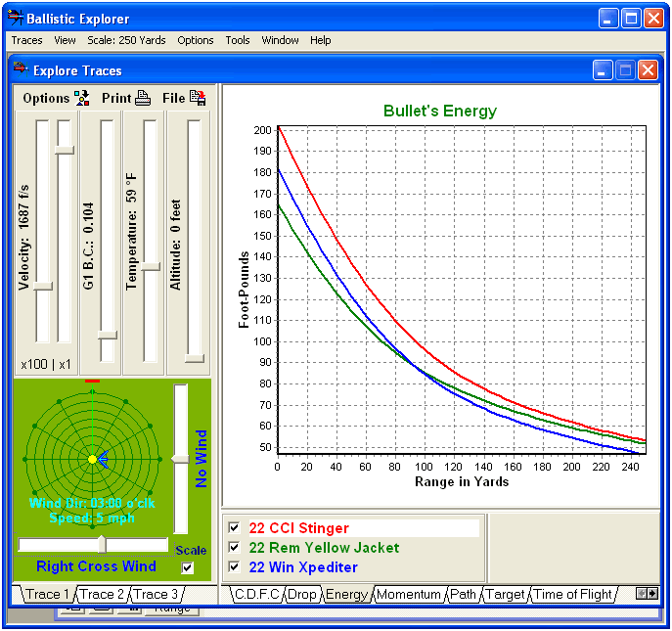This screenshot has width=672, height=631.
Task: Open the View menu
Action: point(65,40)
